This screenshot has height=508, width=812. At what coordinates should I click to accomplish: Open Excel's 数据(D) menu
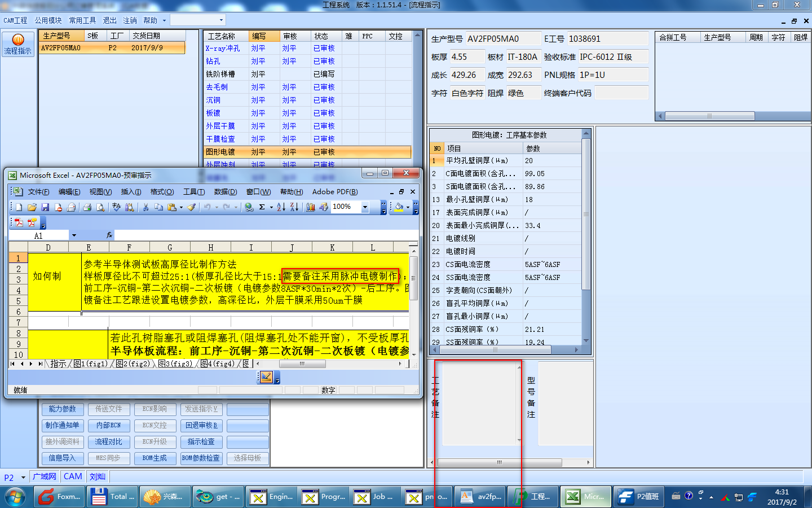click(226, 192)
